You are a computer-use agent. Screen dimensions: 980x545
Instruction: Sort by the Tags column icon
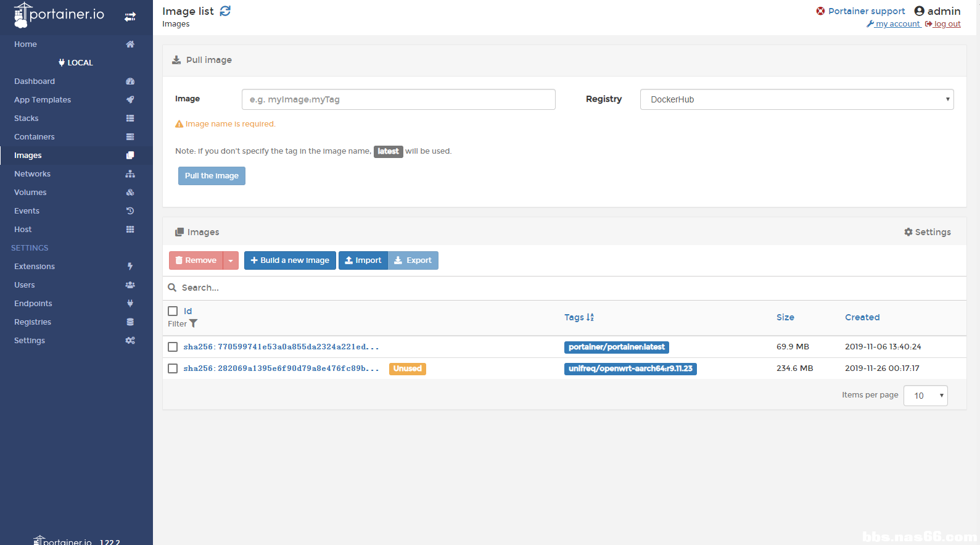[x=590, y=317]
